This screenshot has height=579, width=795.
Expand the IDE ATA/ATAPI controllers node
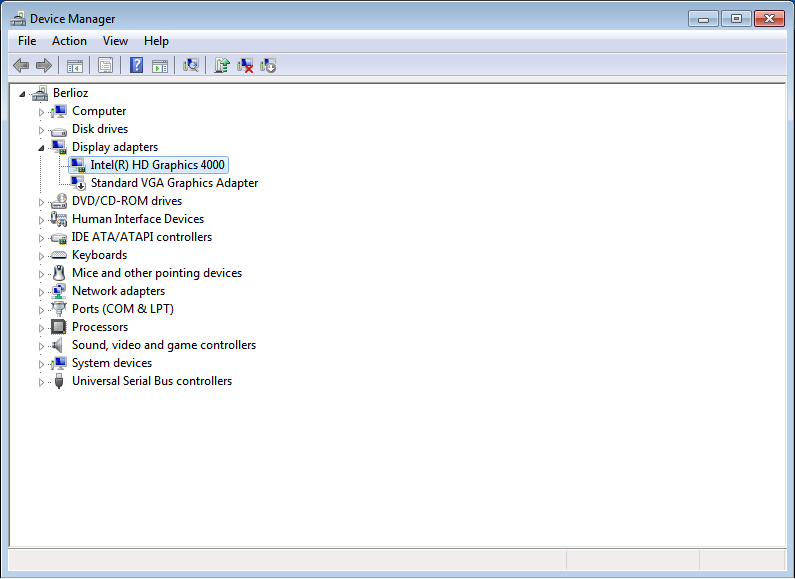[x=41, y=238]
